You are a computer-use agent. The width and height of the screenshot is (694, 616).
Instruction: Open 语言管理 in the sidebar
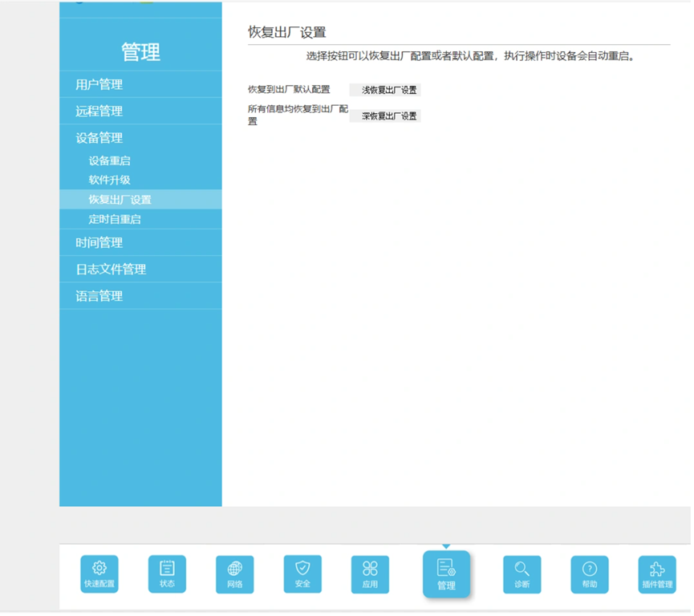(x=99, y=296)
